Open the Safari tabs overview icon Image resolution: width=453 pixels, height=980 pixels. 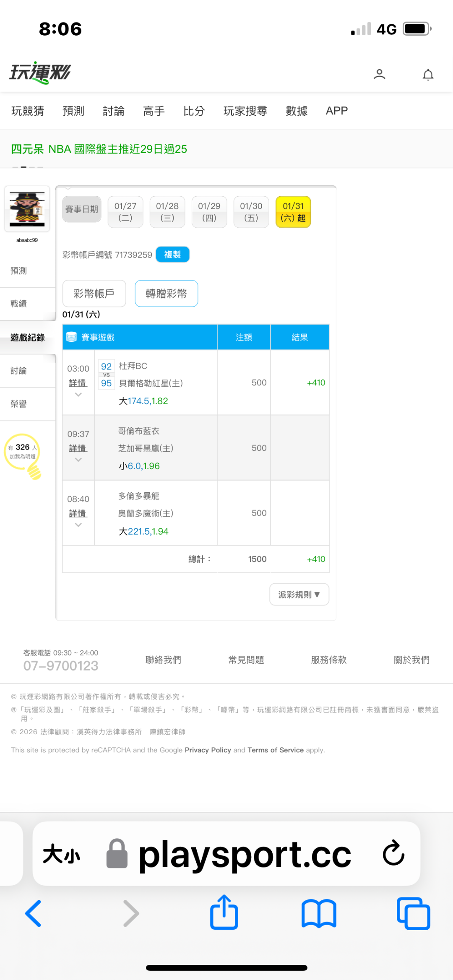[x=413, y=913]
